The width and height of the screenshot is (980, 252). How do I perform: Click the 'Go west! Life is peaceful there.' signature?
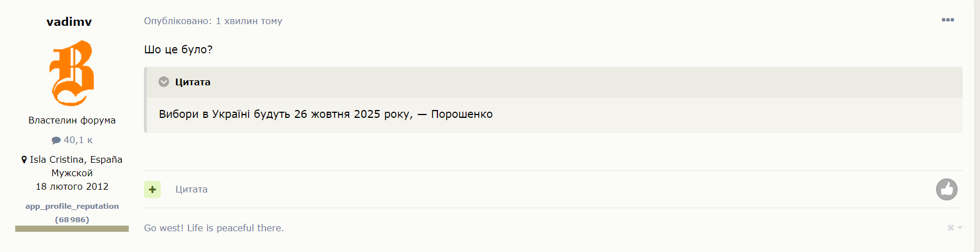point(214,228)
